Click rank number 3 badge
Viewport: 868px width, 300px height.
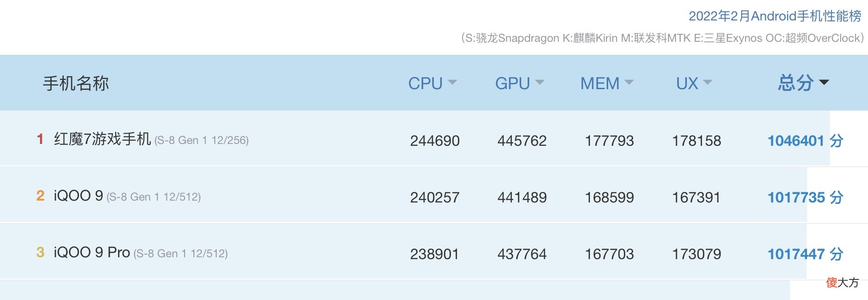[40, 252]
